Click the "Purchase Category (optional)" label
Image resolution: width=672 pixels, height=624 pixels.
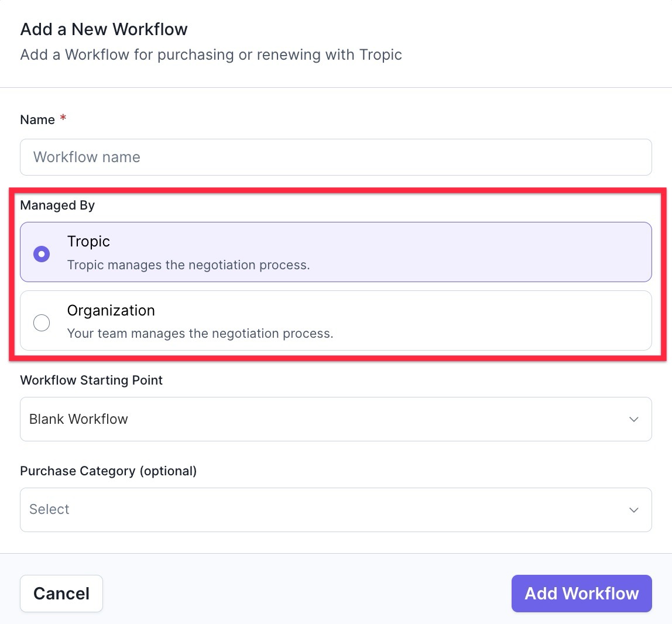pos(108,471)
